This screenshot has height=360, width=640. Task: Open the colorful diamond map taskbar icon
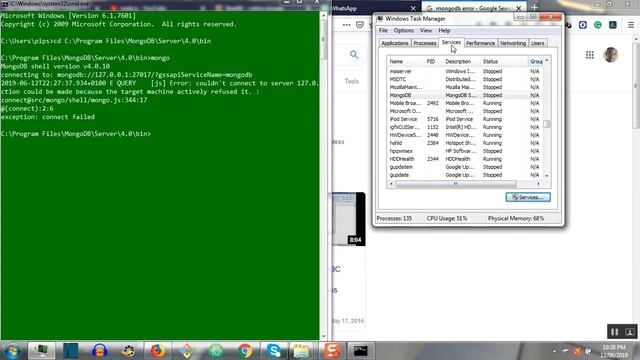pyautogui.click(x=187, y=351)
